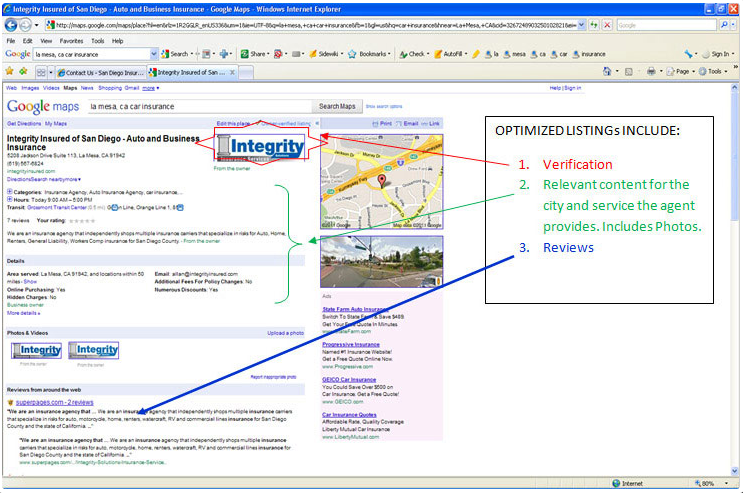The image size is (743, 493).
Task: Switch to 'Contact Us - San Diego Insur...' tab
Action: tap(100, 73)
